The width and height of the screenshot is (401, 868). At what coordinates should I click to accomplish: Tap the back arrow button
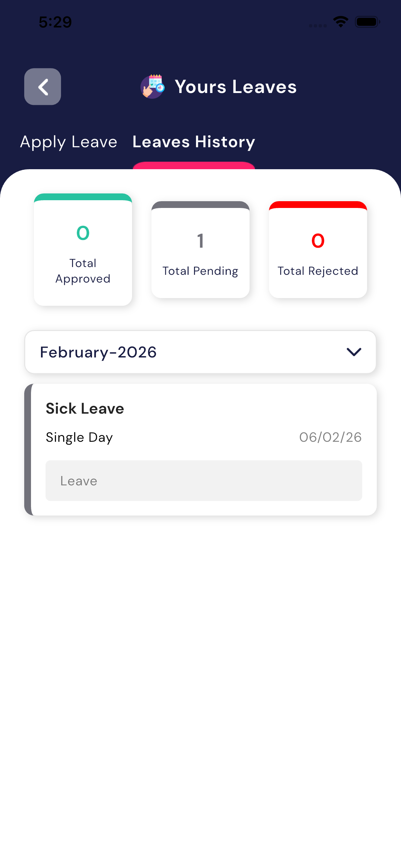[43, 87]
